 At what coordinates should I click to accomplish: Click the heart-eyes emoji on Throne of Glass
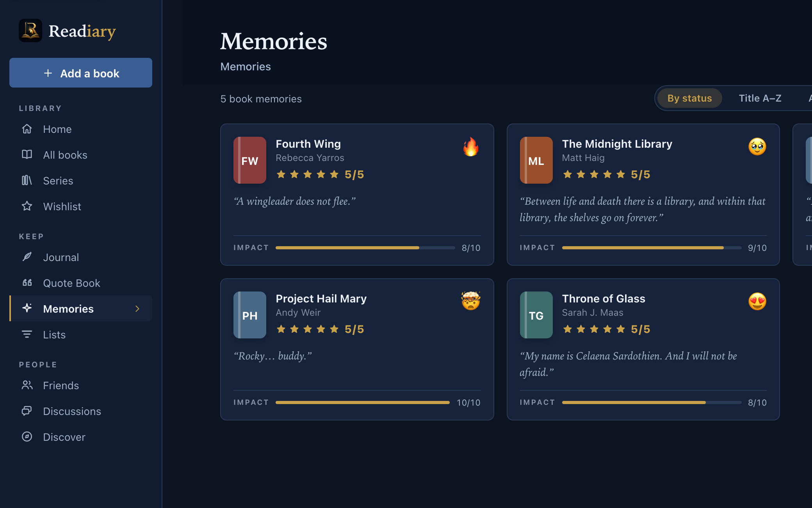click(757, 301)
